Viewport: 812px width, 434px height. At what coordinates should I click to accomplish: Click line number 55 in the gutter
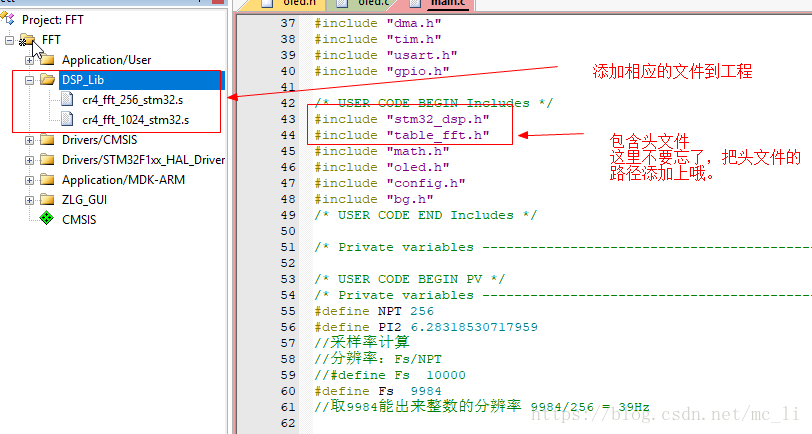[288, 311]
